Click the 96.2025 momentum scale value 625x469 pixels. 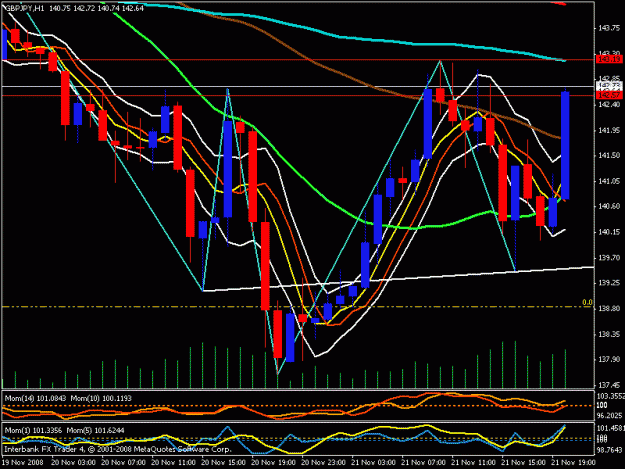click(609, 415)
